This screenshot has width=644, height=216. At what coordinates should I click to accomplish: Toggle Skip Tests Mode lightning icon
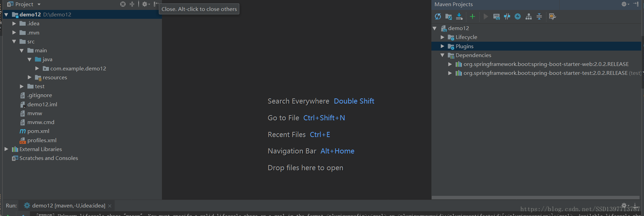[518, 16]
